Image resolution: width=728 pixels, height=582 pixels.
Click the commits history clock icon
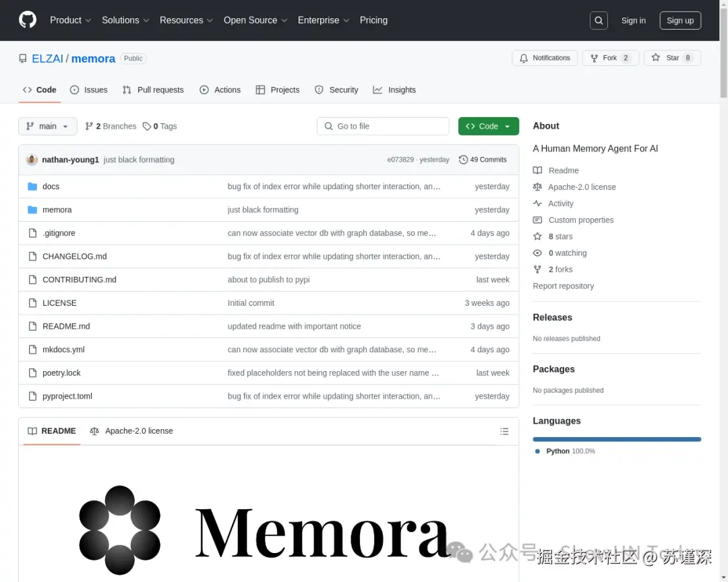pos(463,160)
